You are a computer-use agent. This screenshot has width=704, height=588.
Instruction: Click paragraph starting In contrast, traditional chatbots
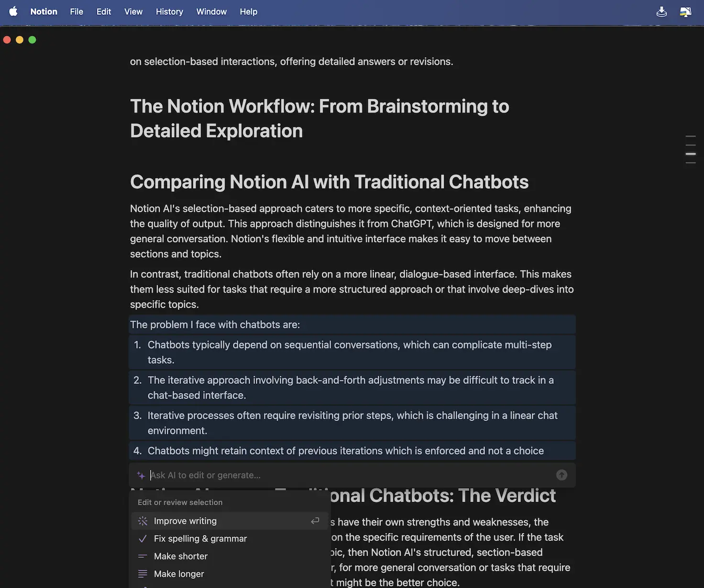pyautogui.click(x=352, y=289)
